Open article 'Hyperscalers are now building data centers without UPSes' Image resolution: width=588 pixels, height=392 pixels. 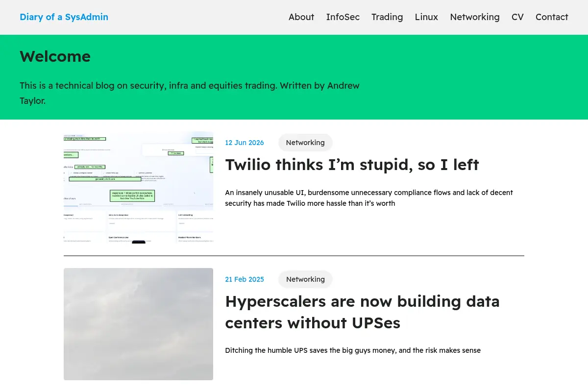(362, 312)
